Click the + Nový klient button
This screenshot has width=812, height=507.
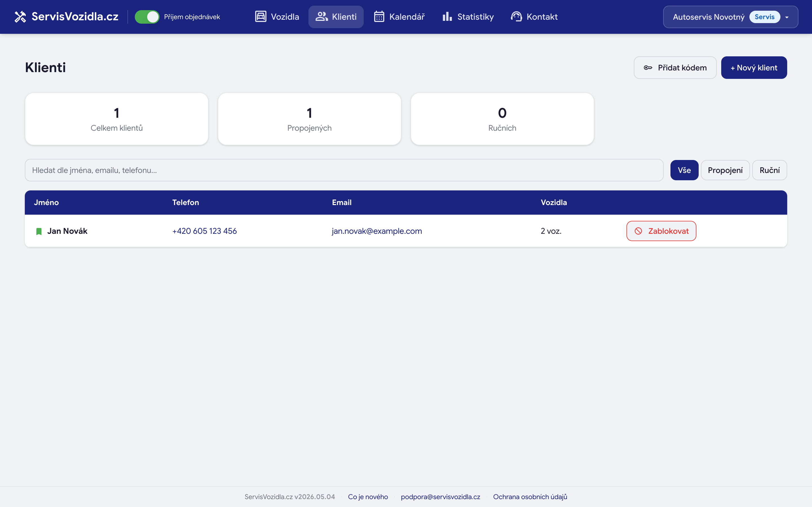[x=754, y=68]
